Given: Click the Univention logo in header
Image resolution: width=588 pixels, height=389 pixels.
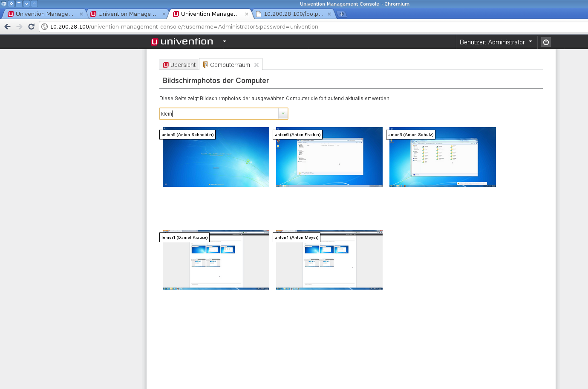Looking at the screenshot, I should [x=182, y=41].
